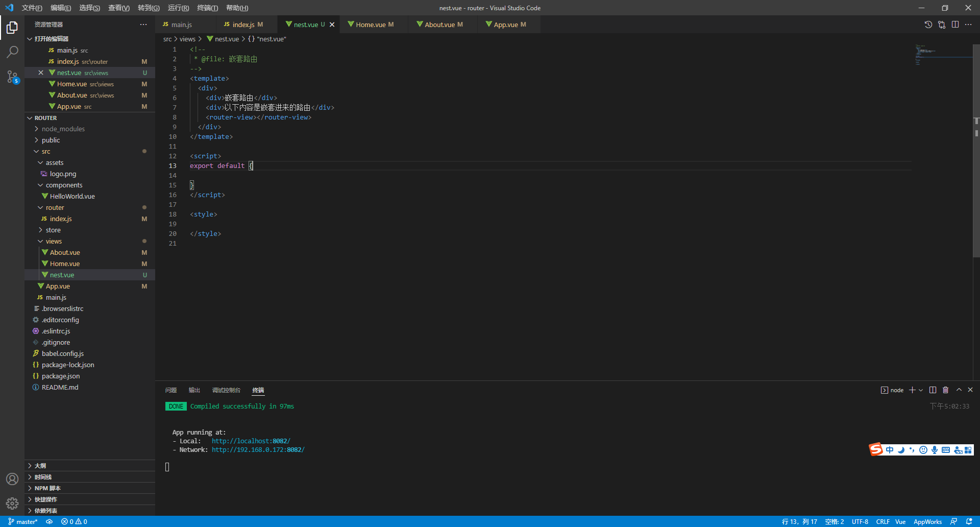Screen dimensions: 980x527
Task: Open the new terminal launch profile dropdown
Action: (x=921, y=390)
